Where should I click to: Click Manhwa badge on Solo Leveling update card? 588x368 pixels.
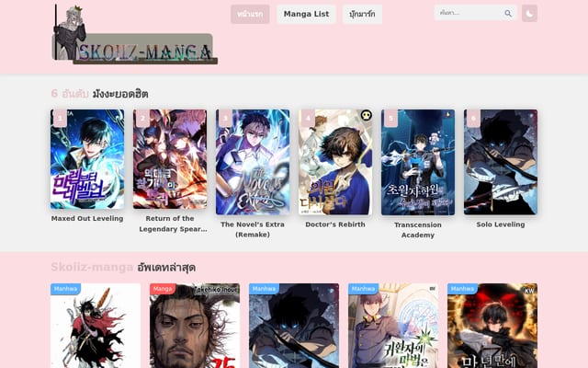[x=264, y=289]
